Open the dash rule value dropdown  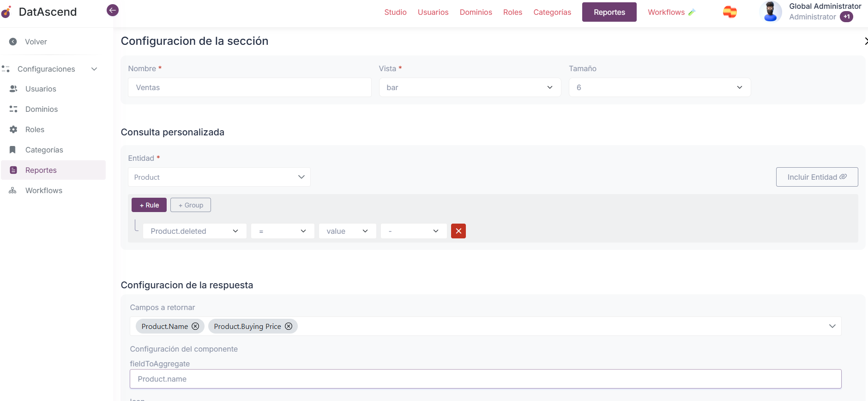coord(414,231)
